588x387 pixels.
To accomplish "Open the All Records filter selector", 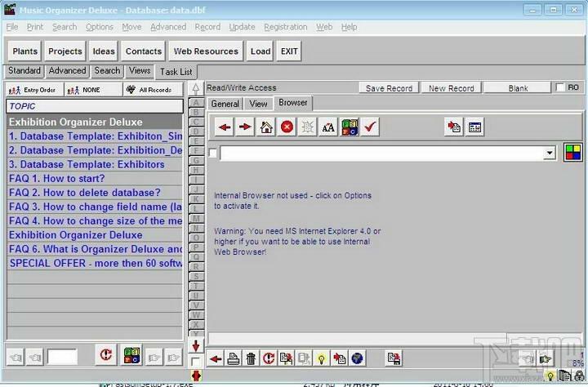I will tap(153, 90).
